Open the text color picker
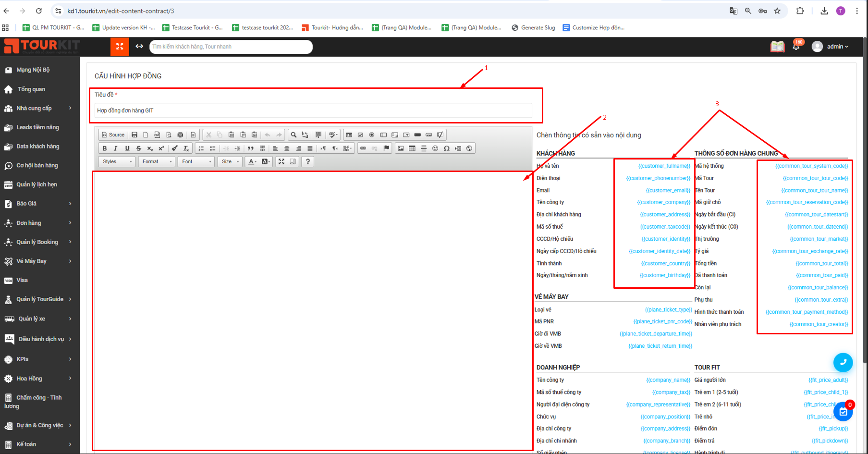This screenshot has width=868, height=454. coord(252,161)
